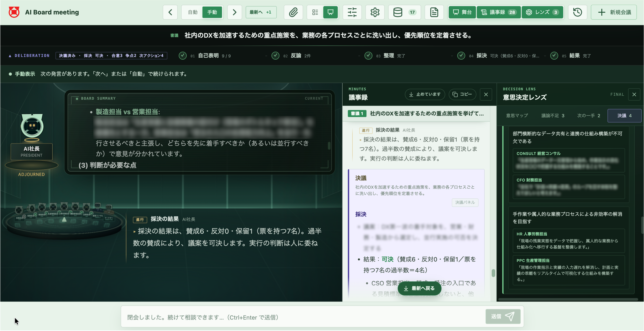Open the document file icon
644x331 pixels.
point(434,12)
